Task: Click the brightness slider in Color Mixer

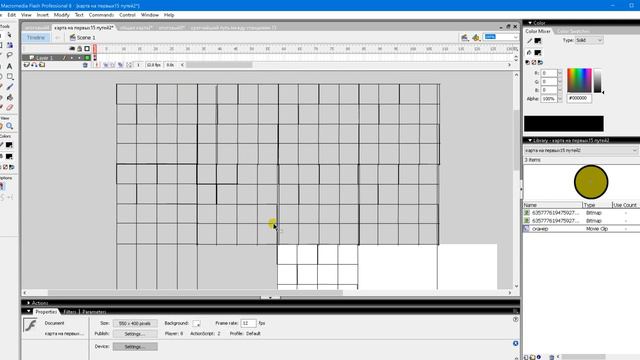Action: 597,80
